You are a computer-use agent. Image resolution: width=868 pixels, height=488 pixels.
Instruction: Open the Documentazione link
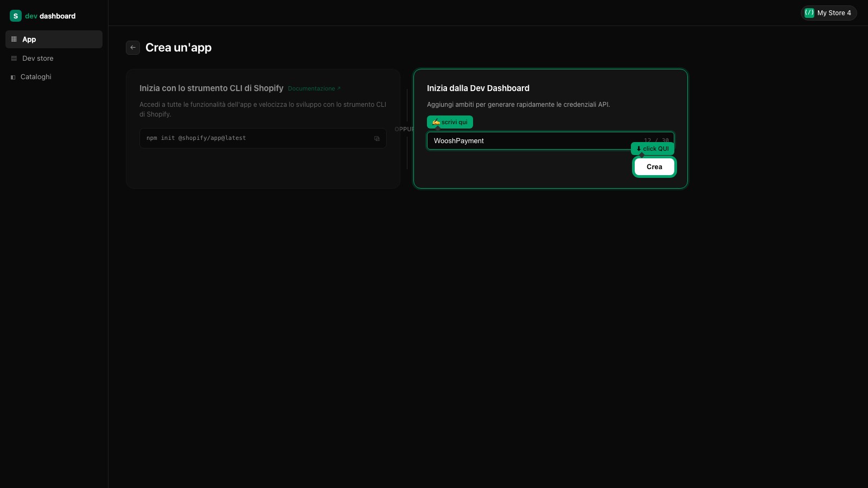314,88
